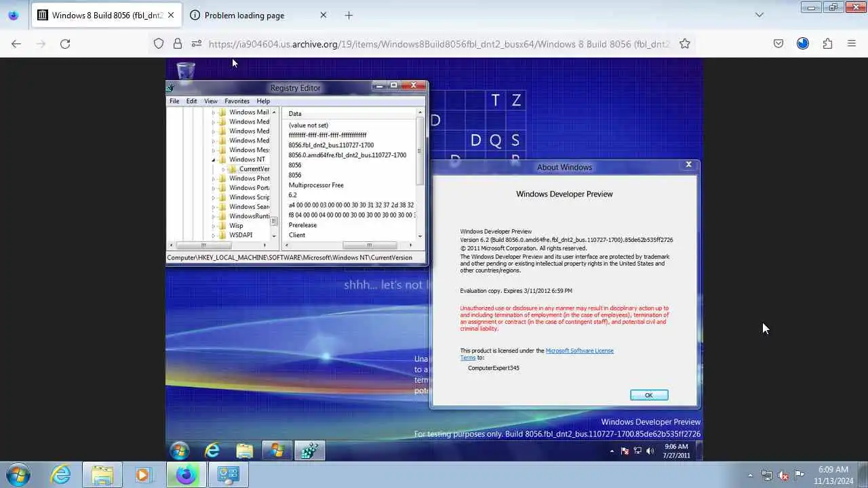Screen dimensions: 868x488
Task: Select the '8056.fbl_dnt2_bus.110727-1700' data value
Action: tap(331, 145)
